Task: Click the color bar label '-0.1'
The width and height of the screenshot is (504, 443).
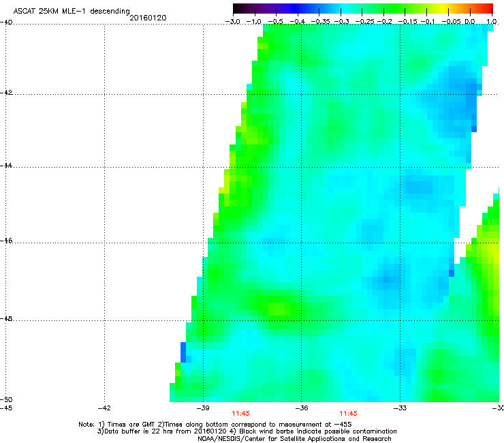Action: tap(428, 22)
